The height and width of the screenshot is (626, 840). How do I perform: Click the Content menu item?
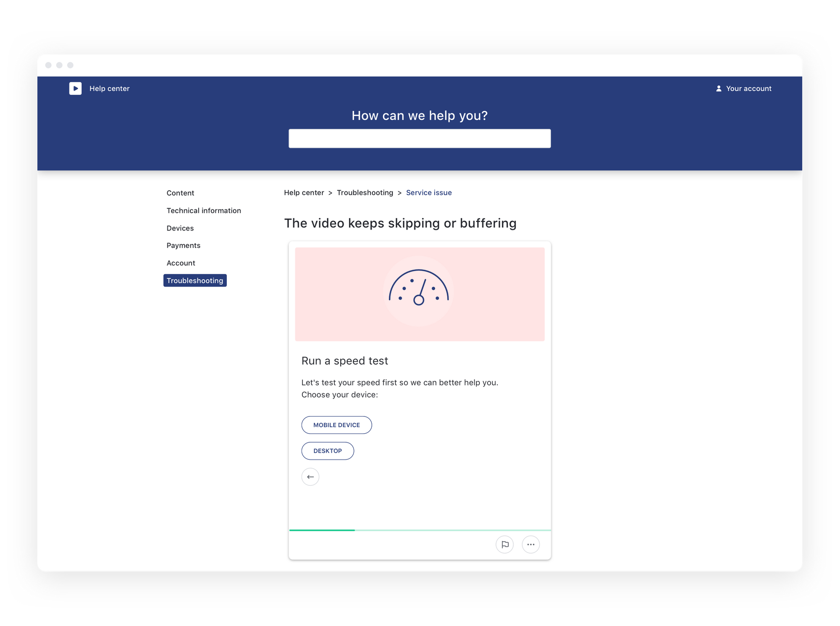click(x=180, y=193)
